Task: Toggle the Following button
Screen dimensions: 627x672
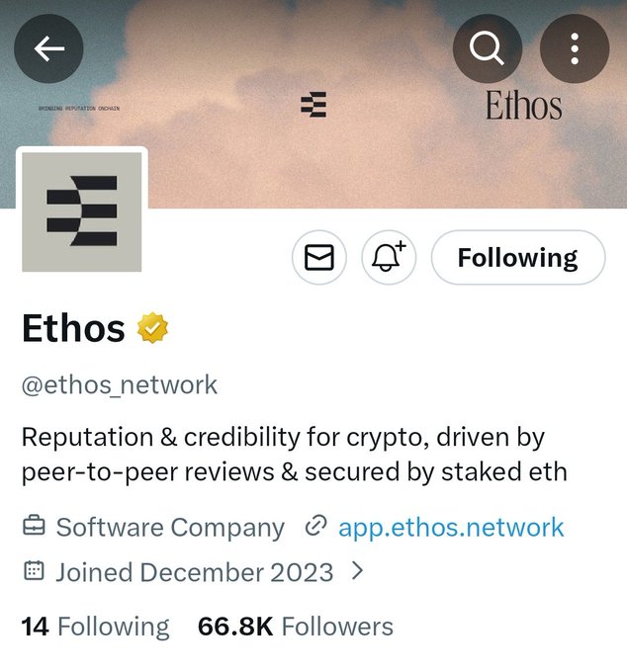Action: [518, 257]
